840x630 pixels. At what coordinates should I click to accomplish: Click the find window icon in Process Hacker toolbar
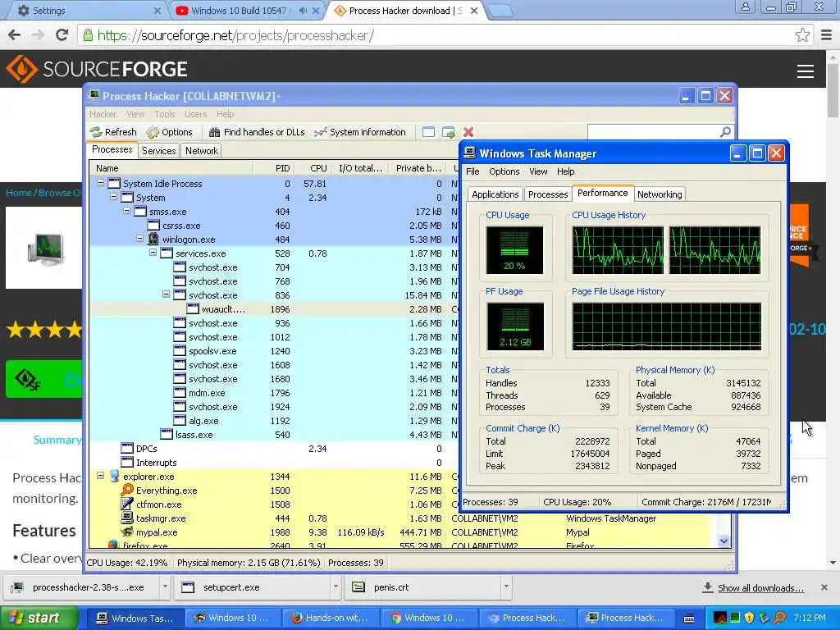[x=428, y=132]
